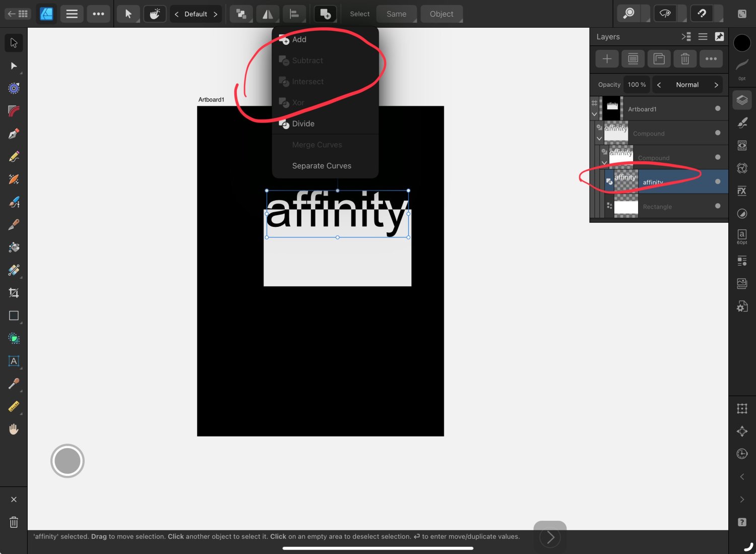Image resolution: width=756 pixels, height=554 pixels.
Task: Toggle visibility of the top Compound layer
Action: tap(718, 133)
